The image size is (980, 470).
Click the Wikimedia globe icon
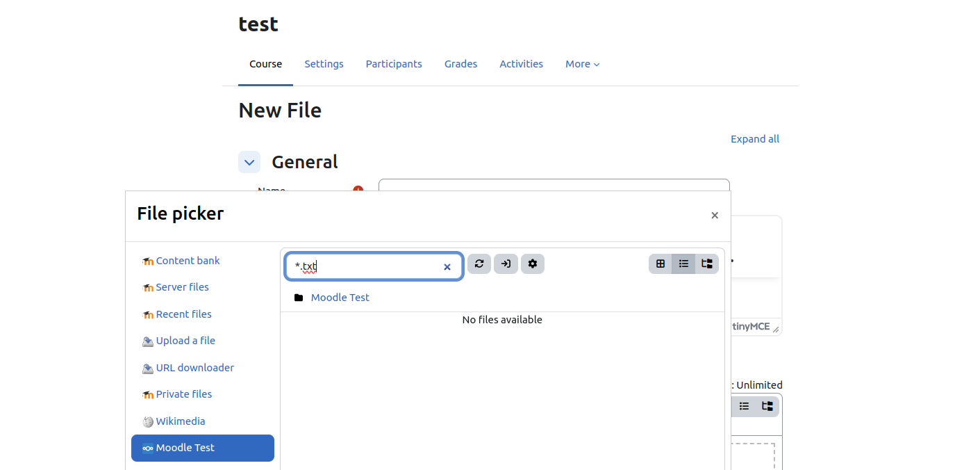[x=147, y=422]
